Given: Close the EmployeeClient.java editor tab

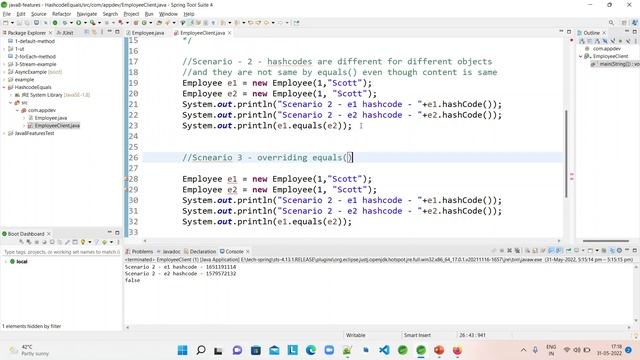Looking at the screenshot, I should 229,33.
